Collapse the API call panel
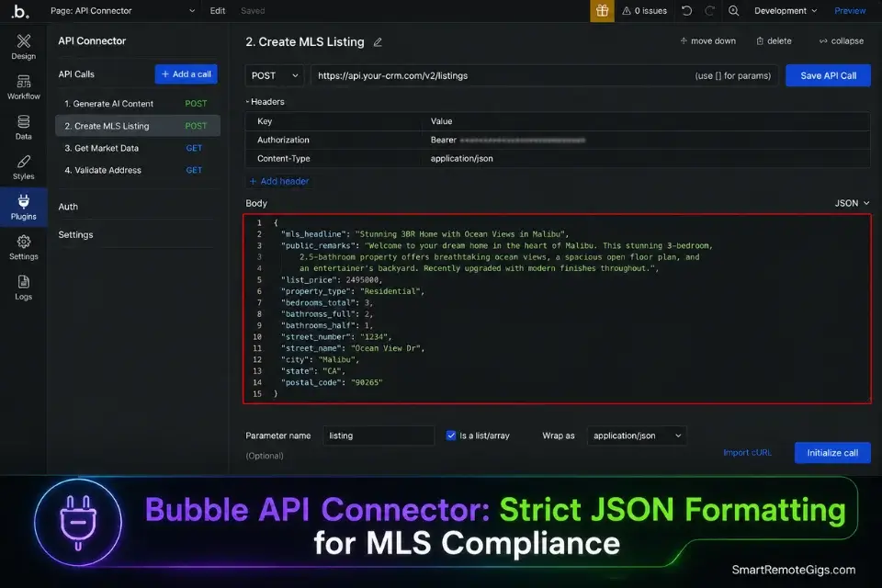The image size is (882, 588). coord(842,41)
